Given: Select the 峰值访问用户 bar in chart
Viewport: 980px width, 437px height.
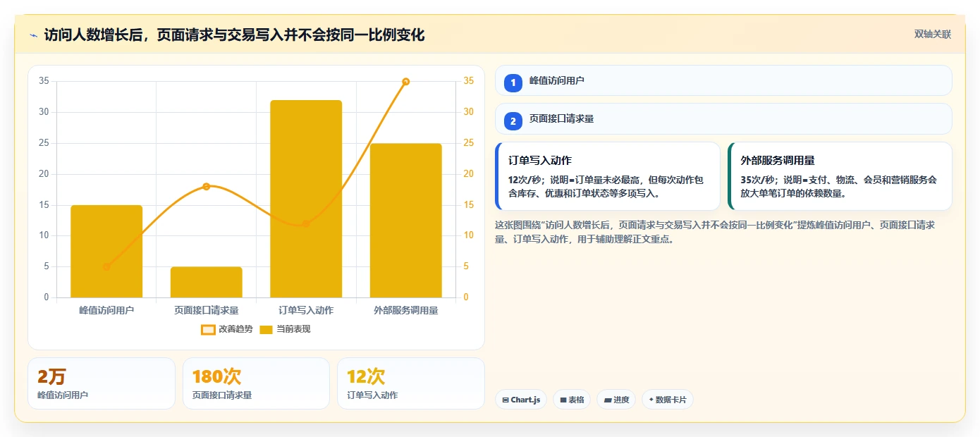Looking at the screenshot, I should click(106, 251).
